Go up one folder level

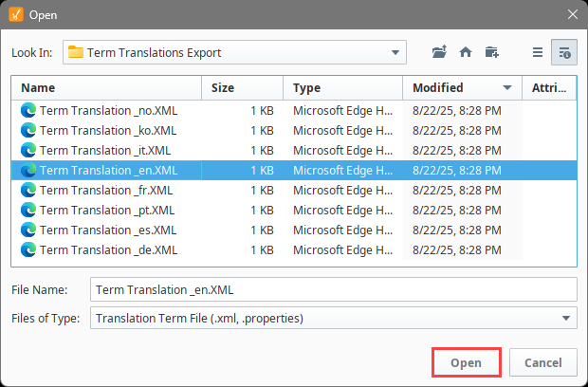(439, 52)
